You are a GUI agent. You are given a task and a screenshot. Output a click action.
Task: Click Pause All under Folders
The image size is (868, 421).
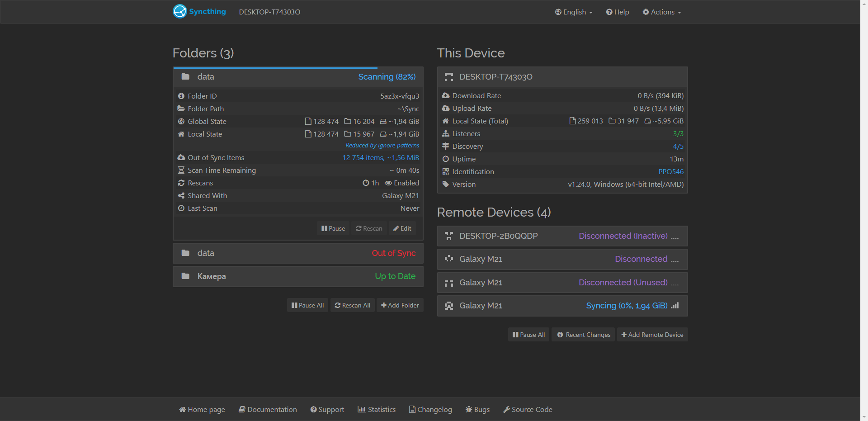[x=307, y=305]
